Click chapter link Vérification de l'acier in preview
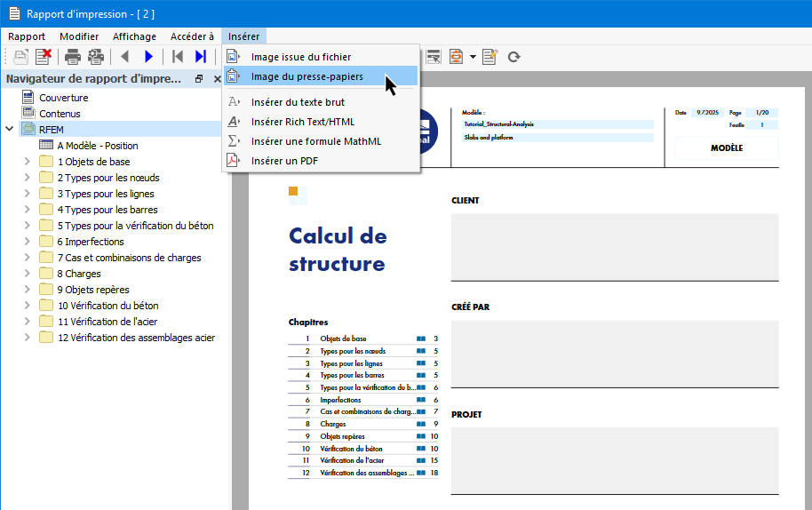812x510 pixels. pyautogui.click(x=352, y=460)
